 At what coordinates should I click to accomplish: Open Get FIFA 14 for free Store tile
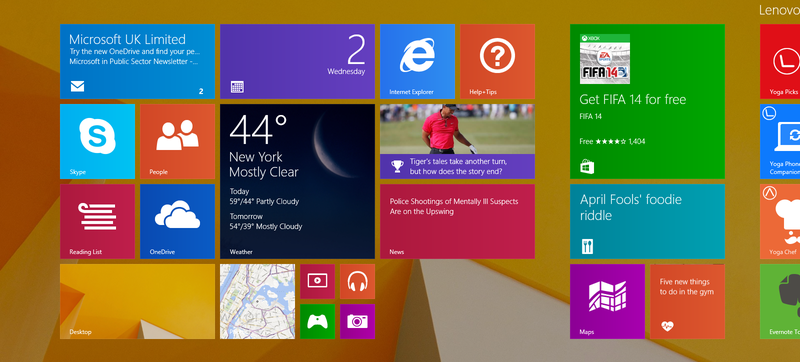[647, 101]
